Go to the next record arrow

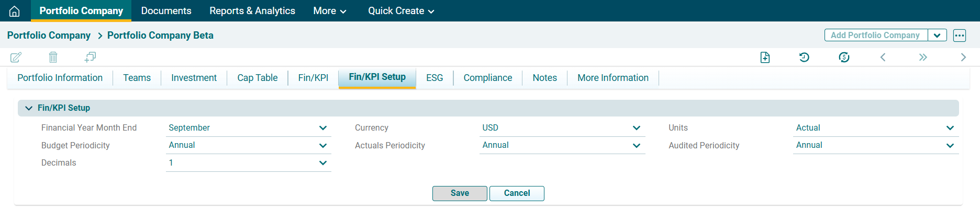[x=963, y=57]
